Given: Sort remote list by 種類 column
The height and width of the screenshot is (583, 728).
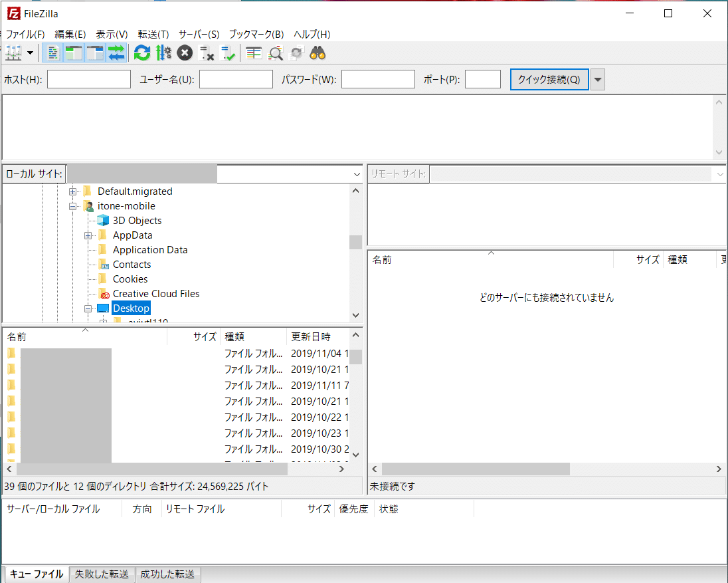Looking at the screenshot, I should point(689,260).
